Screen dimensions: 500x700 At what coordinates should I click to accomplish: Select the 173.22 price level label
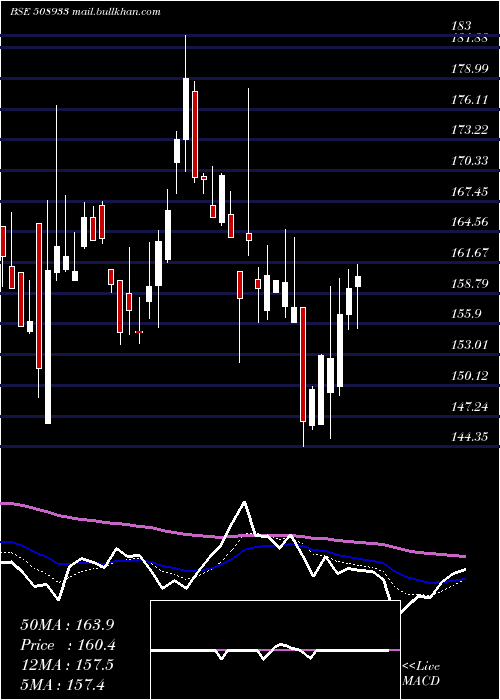[469, 130]
